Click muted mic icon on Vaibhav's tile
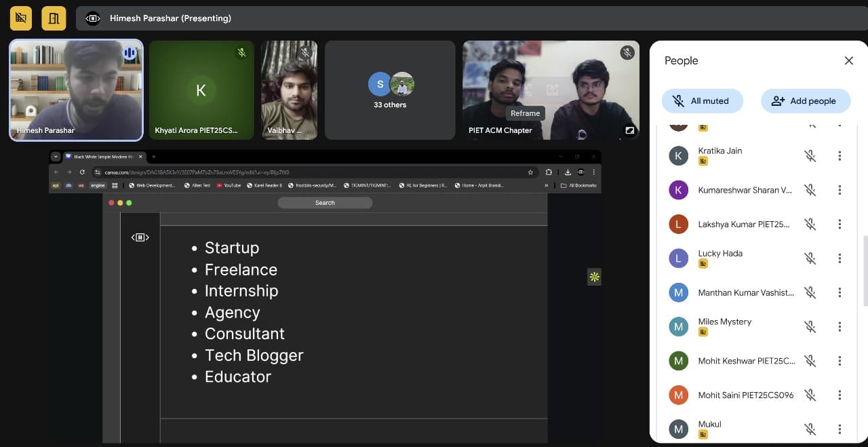 click(x=305, y=52)
